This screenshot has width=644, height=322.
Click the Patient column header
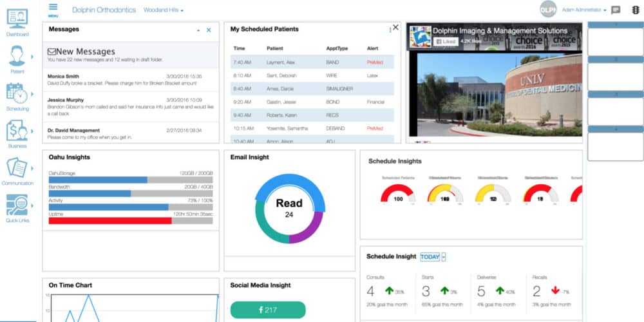tap(275, 48)
